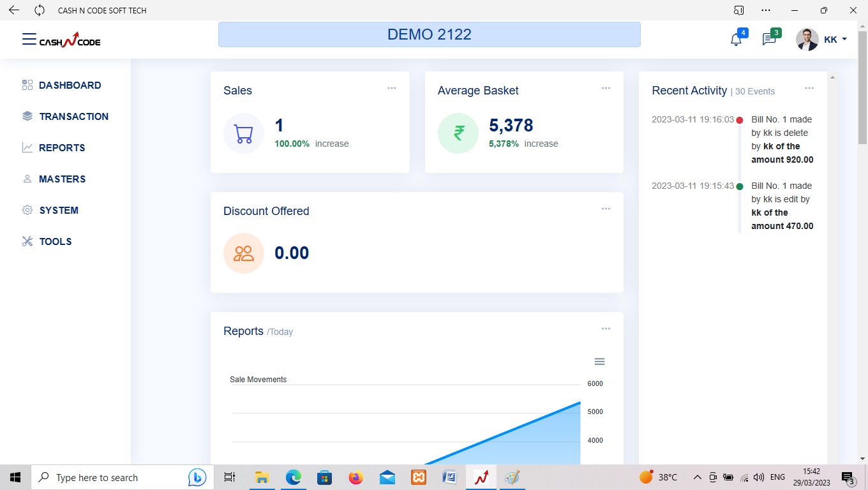Viewport: 868px width, 490px height.
Task: Click the KK profile avatar
Action: pos(807,40)
